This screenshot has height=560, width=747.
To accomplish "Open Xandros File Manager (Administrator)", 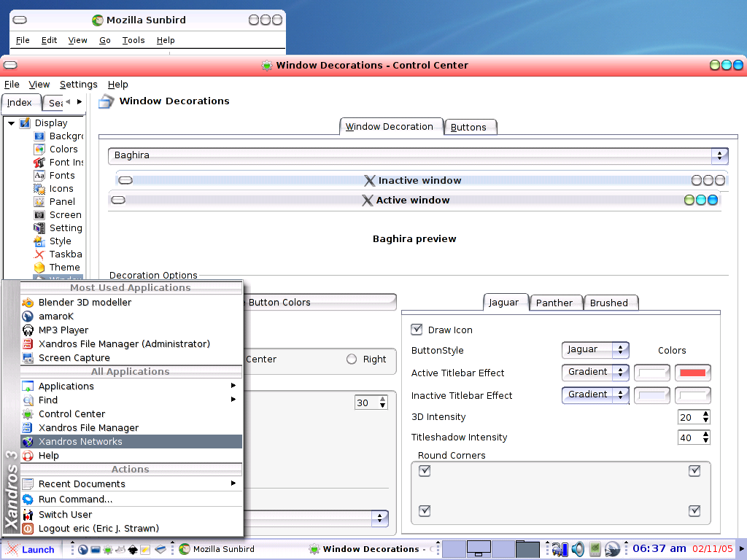I will (131, 344).
